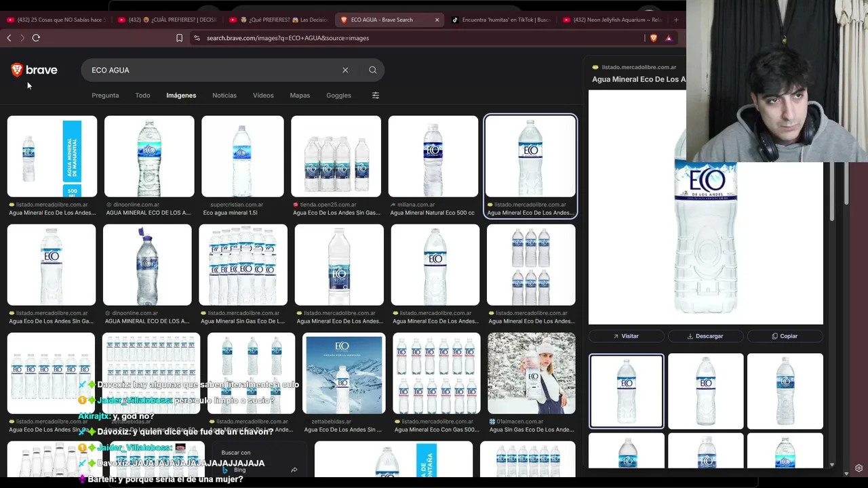The height and width of the screenshot is (488, 868).
Task: Clear the ECO AGUA search query
Action: point(345,70)
